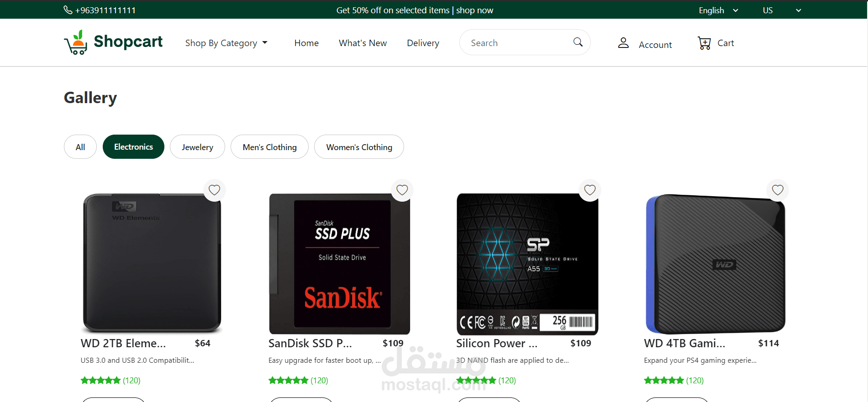Open the WD 2TB Elements product image
The width and height of the screenshot is (868, 402).
click(152, 263)
